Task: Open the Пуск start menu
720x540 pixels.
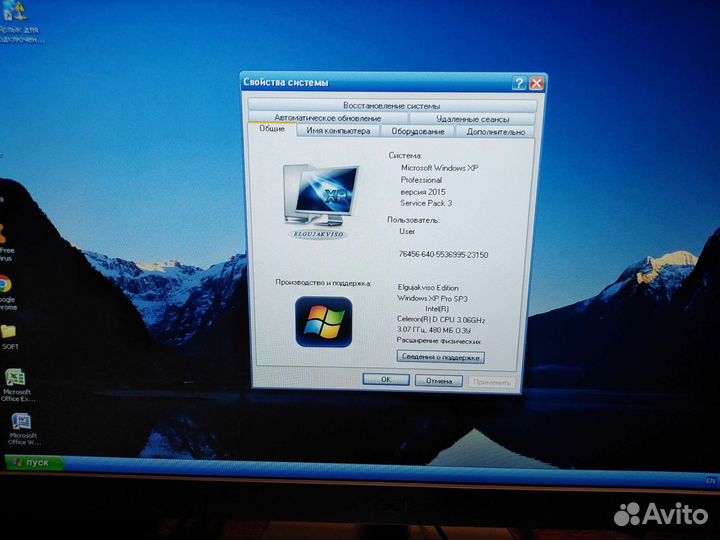Action: [x=34, y=462]
